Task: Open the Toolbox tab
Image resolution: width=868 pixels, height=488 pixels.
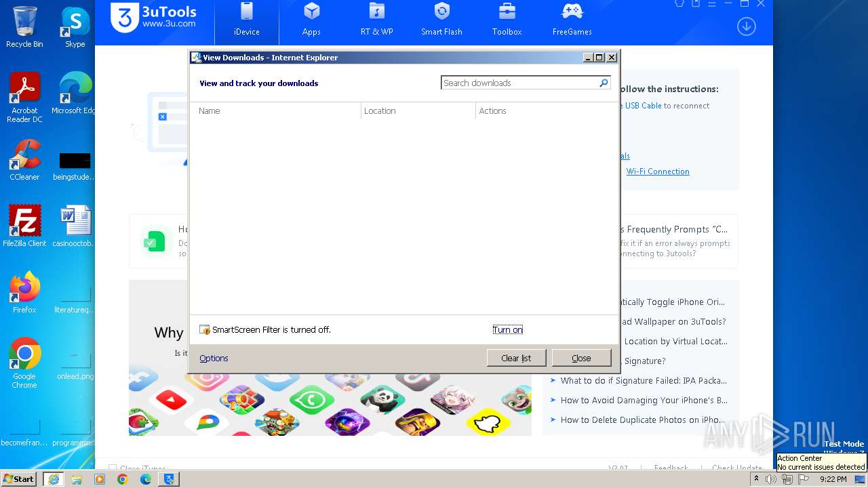Action: 507,20
